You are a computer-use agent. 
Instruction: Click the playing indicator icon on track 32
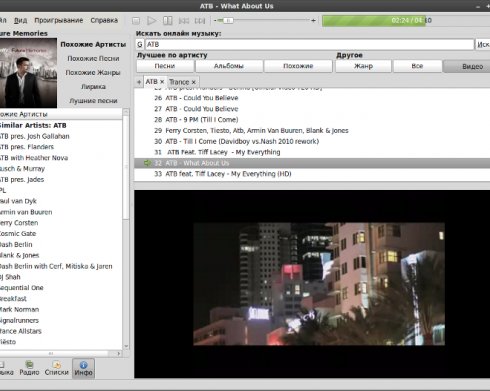147,163
